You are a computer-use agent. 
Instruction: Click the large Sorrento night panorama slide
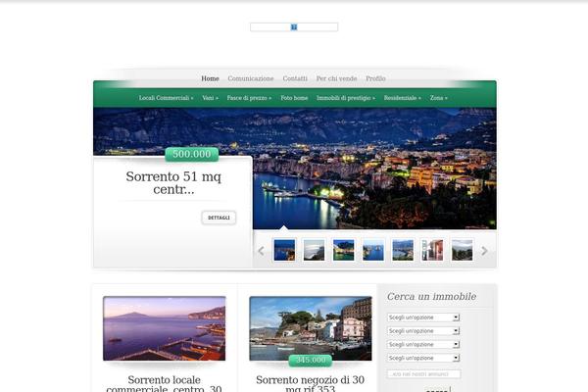point(374,169)
